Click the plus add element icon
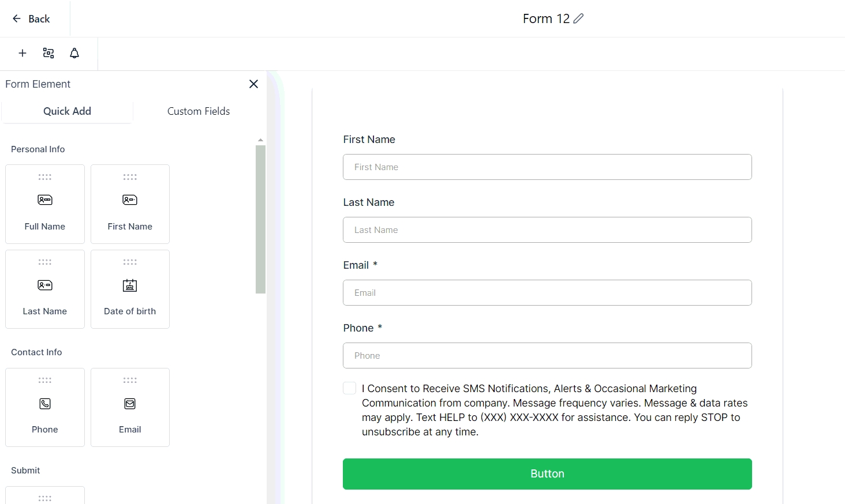Image resolution: width=845 pixels, height=504 pixels. click(23, 53)
